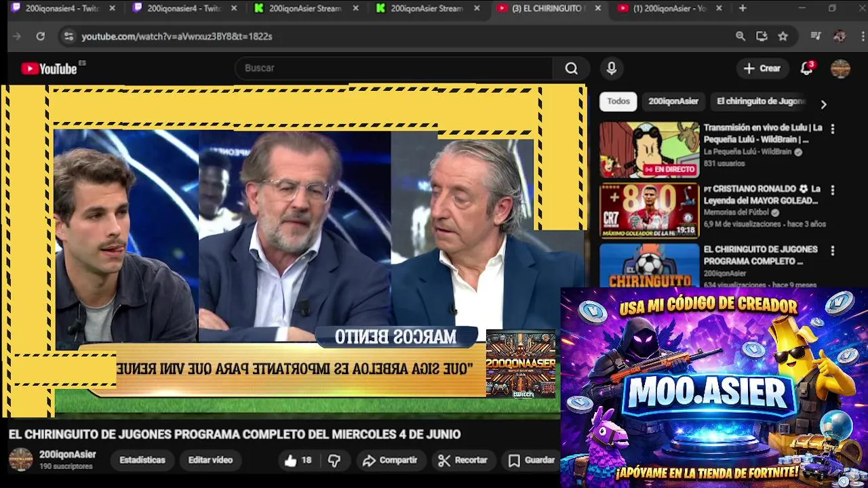Click the Crear button

tap(762, 68)
